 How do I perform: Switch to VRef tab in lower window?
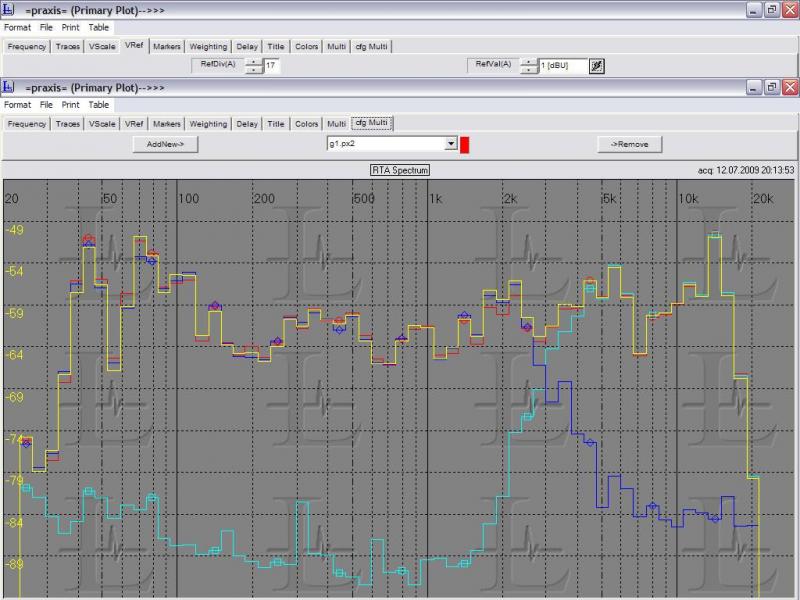tap(134, 124)
